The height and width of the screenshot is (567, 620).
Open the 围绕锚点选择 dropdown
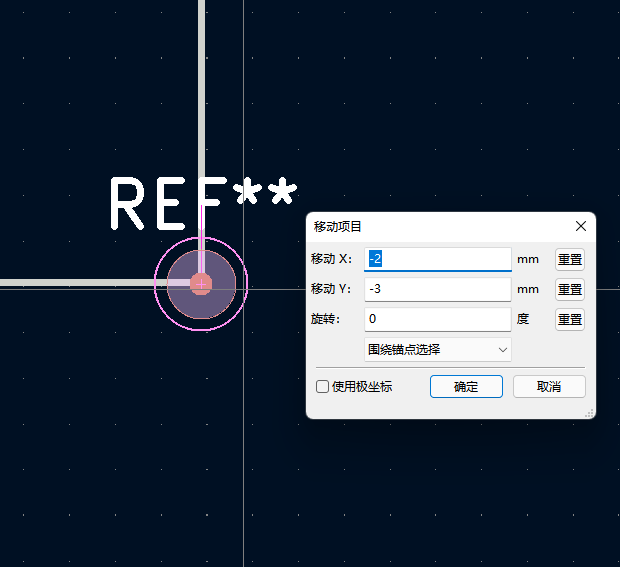point(438,350)
